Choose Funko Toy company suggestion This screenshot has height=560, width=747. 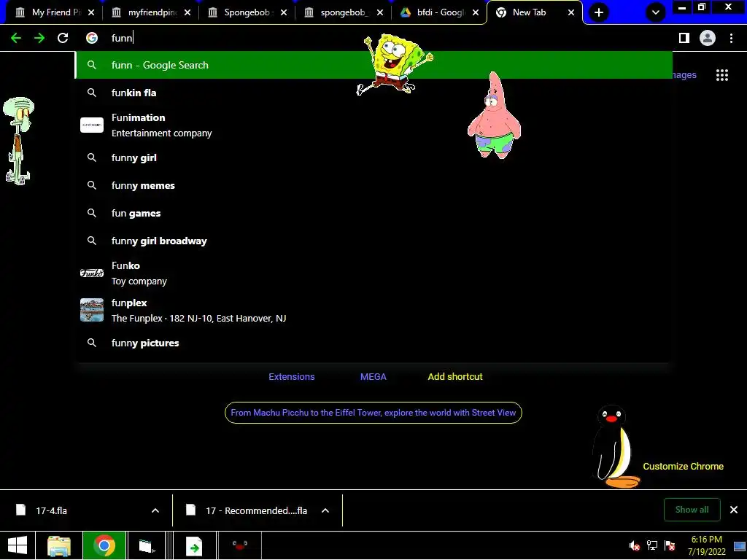point(373,273)
